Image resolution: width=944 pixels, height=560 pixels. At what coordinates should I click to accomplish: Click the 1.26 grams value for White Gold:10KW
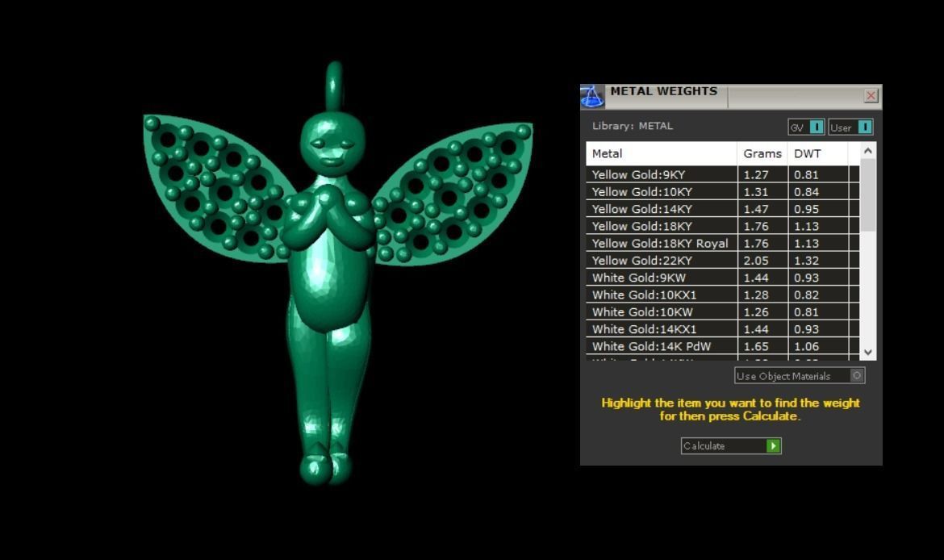point(755,312)
